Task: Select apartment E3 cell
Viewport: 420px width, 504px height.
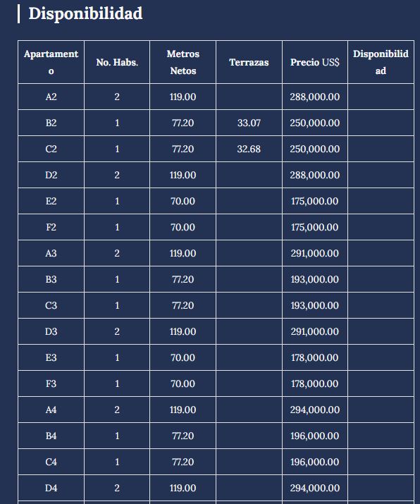Action: pyautogui.click(x=51, y=357)
